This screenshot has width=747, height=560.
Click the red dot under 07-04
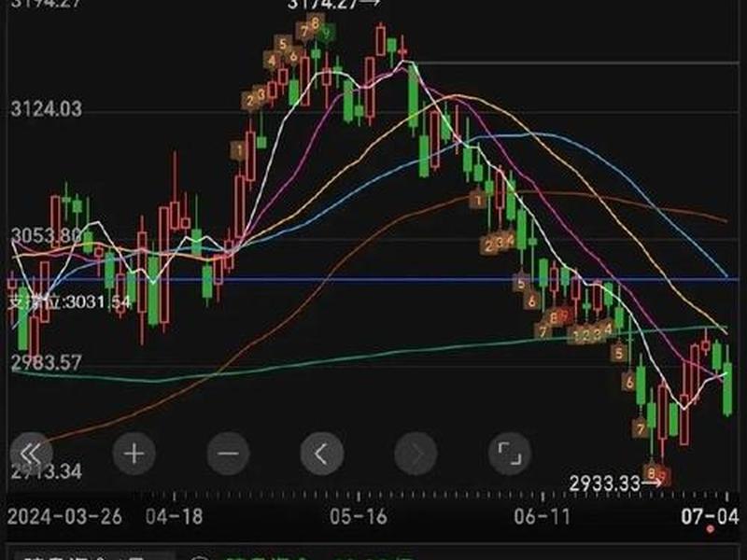click(x=711, y=529)
